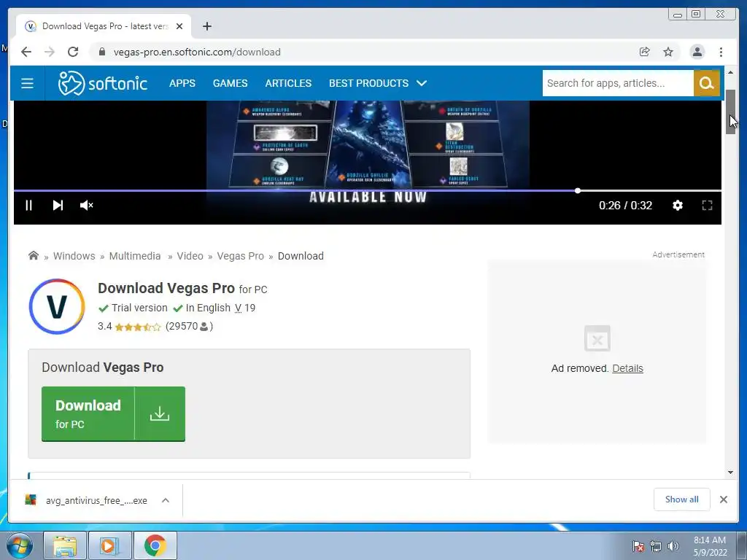This screenshot has width=747, height=560.
Task: Click the Vegas Pro app logo
Action: coord(57,306)
